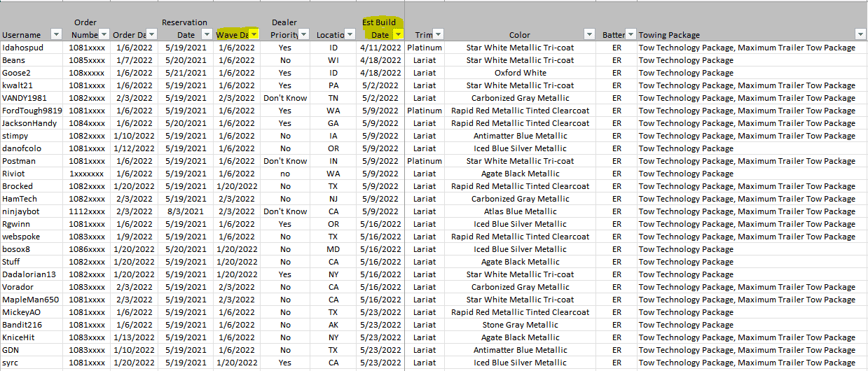868x371 pixels.
Task: Open the Reservation Date filter dropdown
Action: [x=207, y=35]
